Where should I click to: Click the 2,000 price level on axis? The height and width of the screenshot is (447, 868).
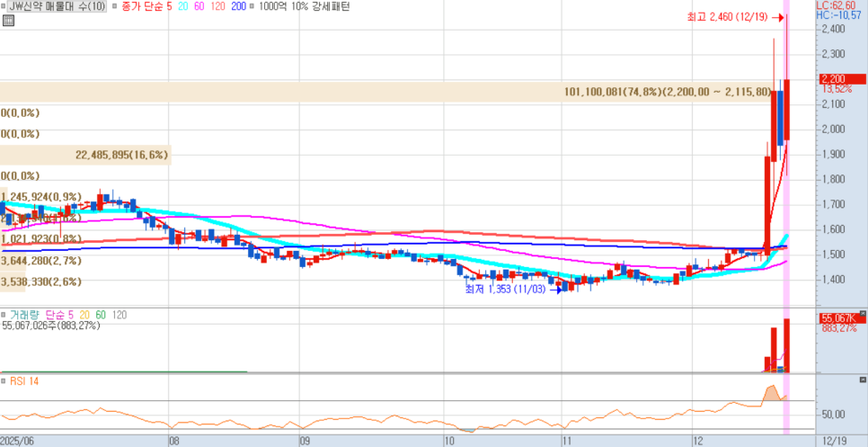(x=833, y=129)
